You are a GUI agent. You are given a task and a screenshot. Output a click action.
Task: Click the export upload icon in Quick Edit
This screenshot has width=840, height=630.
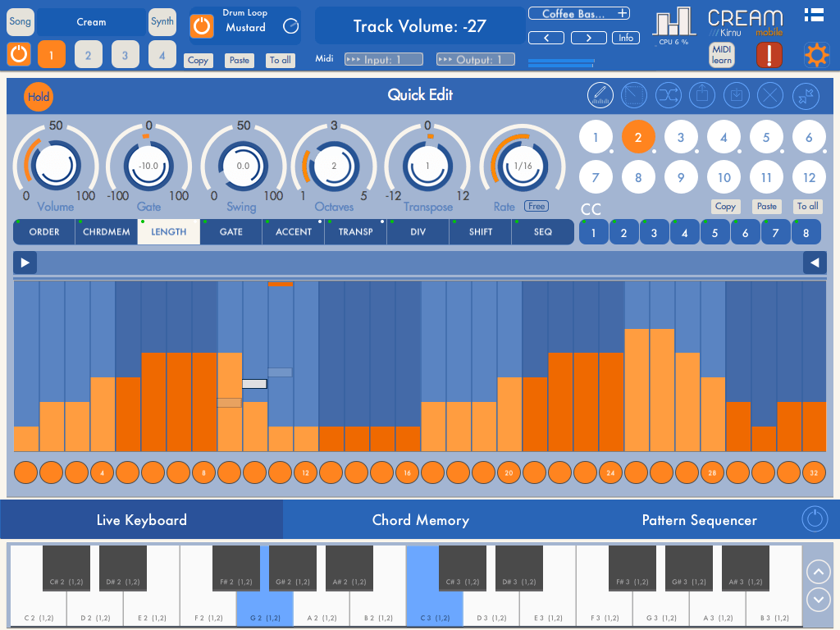(x=702, y=95)
